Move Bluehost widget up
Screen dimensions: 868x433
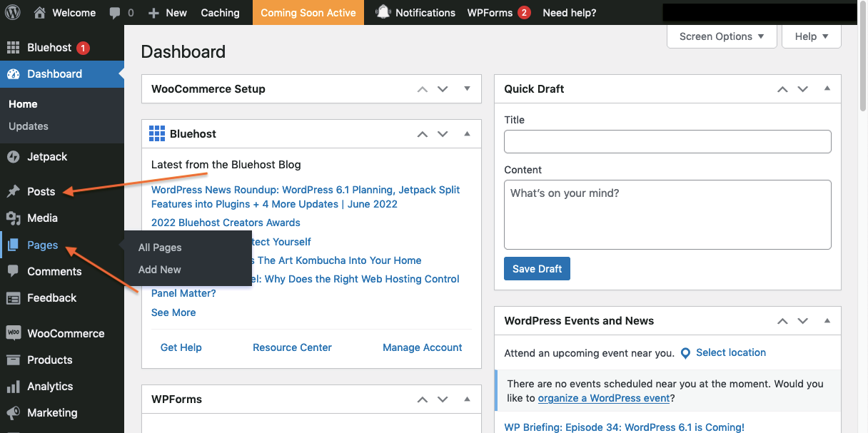(423, 134)
